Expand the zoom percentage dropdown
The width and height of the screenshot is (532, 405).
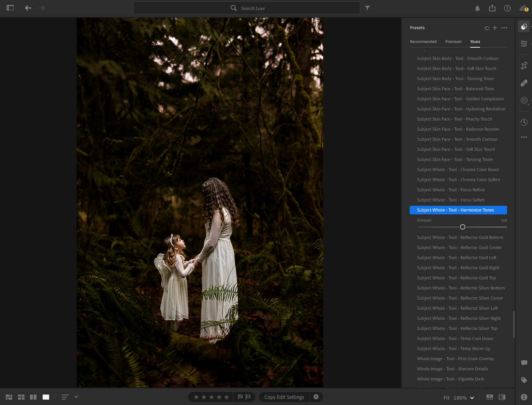[472, 398]
